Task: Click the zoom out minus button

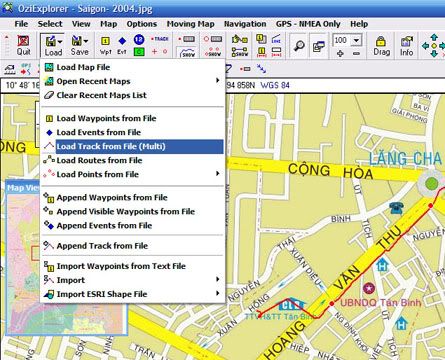Action: [x=356, y=53]
